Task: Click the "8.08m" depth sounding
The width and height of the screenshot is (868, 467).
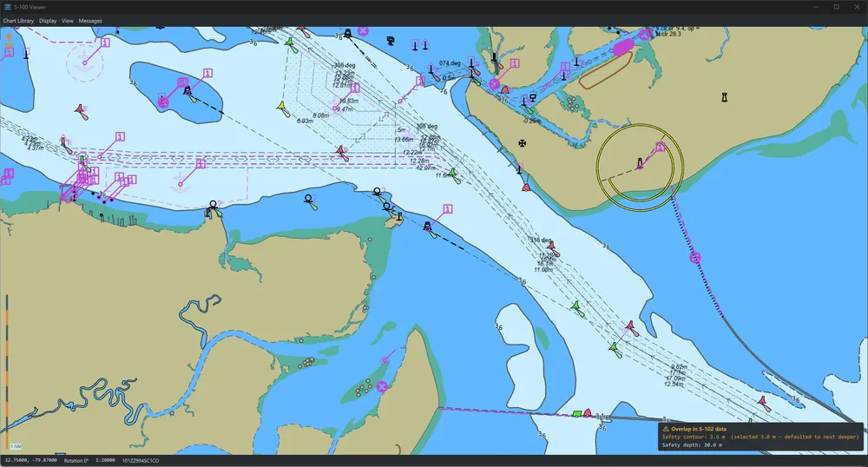Action: pyautogui.click(x=322, y=115)
